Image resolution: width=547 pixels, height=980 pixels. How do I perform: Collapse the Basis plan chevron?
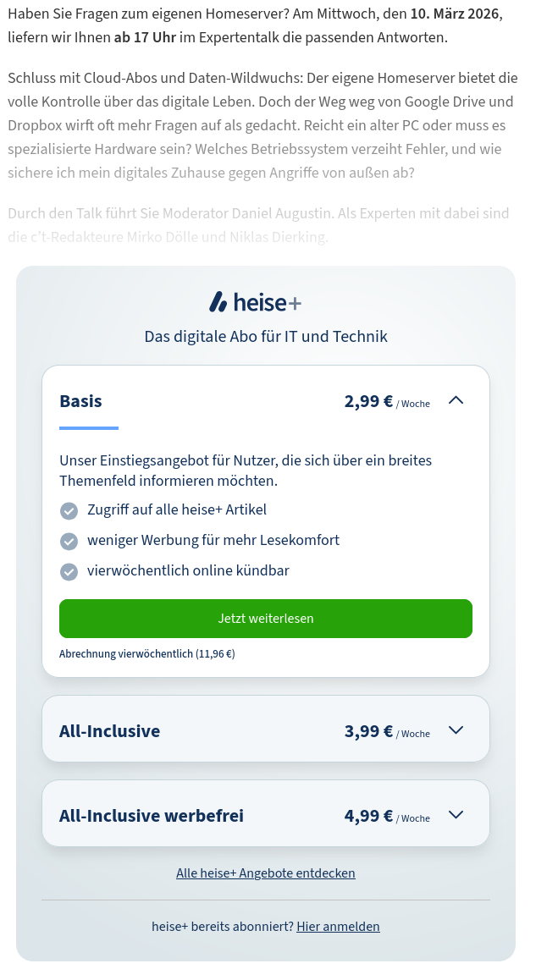pyautogui.click(x=456, y=400)
